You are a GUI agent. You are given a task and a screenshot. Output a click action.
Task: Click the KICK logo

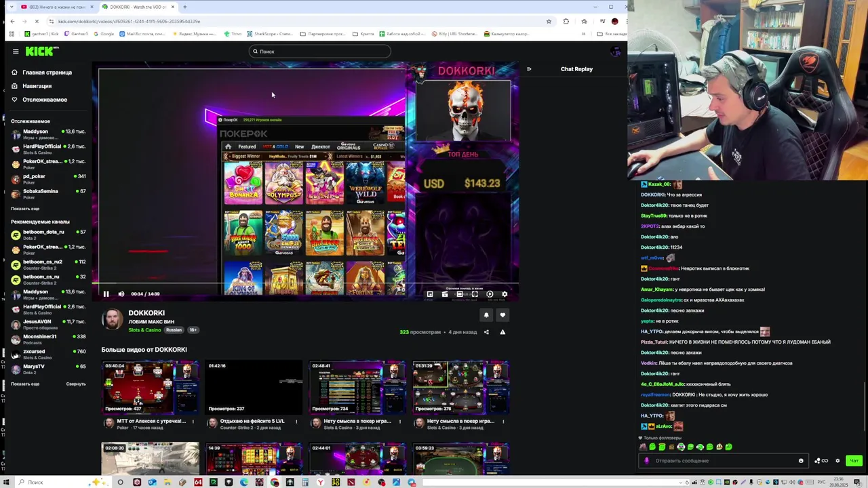(x=41, y=51)
